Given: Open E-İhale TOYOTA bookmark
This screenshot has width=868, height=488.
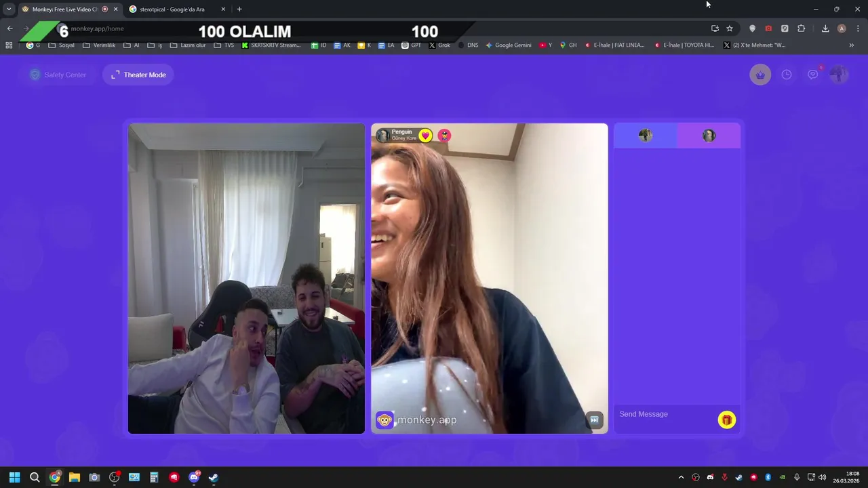Looking at the screenshot, I should (x=684, y=45).
